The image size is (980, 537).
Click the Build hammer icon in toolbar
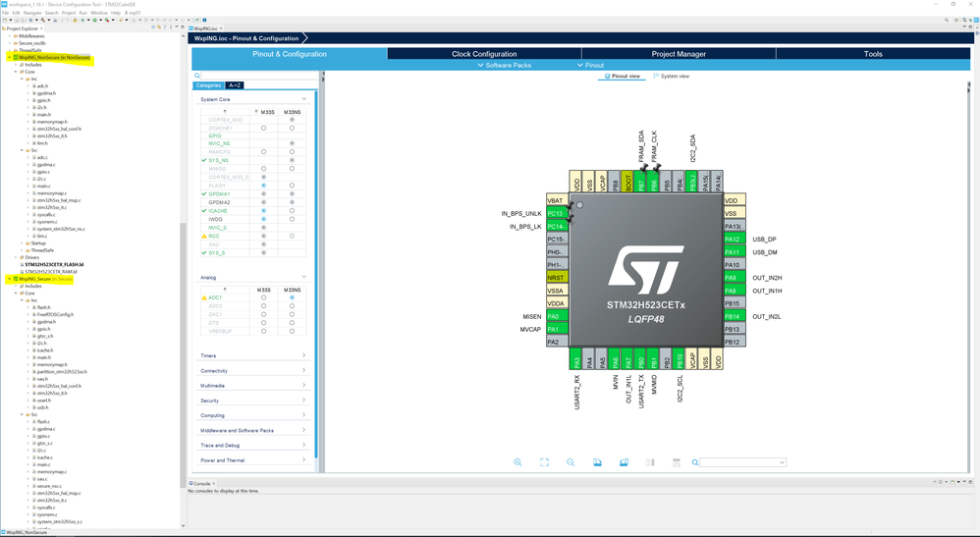coord(43,20)
